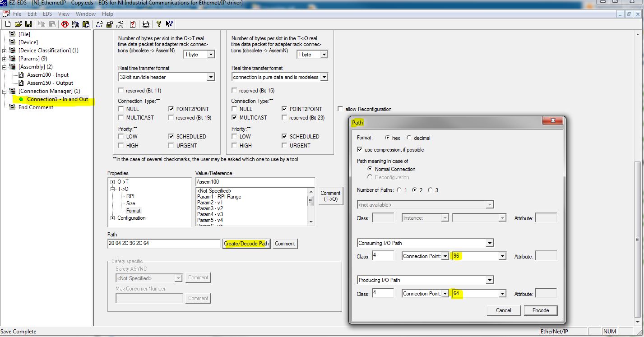Set Number of Paths to 1

pyautogui.click(x=399, y=190)
